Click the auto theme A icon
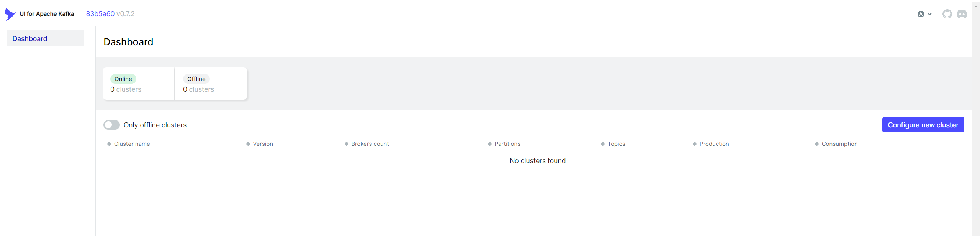Image resolution: width=980 pixels, height=236 pixels. click(921, 14)
